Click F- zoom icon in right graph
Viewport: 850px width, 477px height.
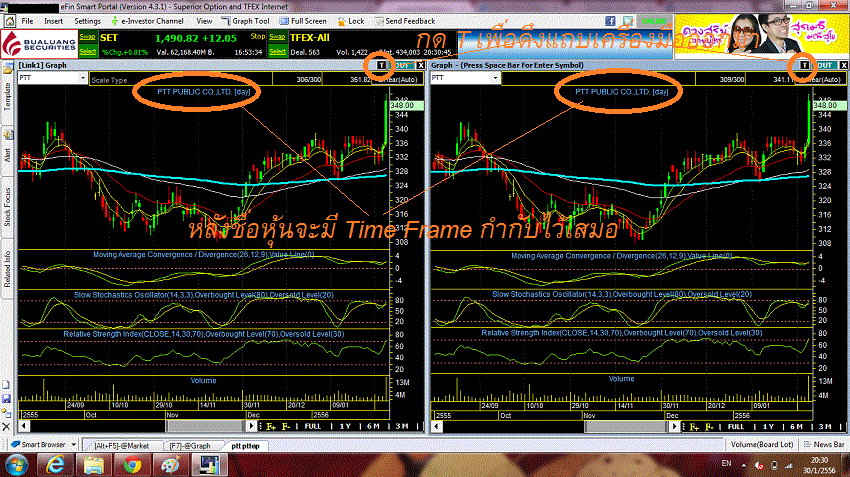(x=709, y=427)
